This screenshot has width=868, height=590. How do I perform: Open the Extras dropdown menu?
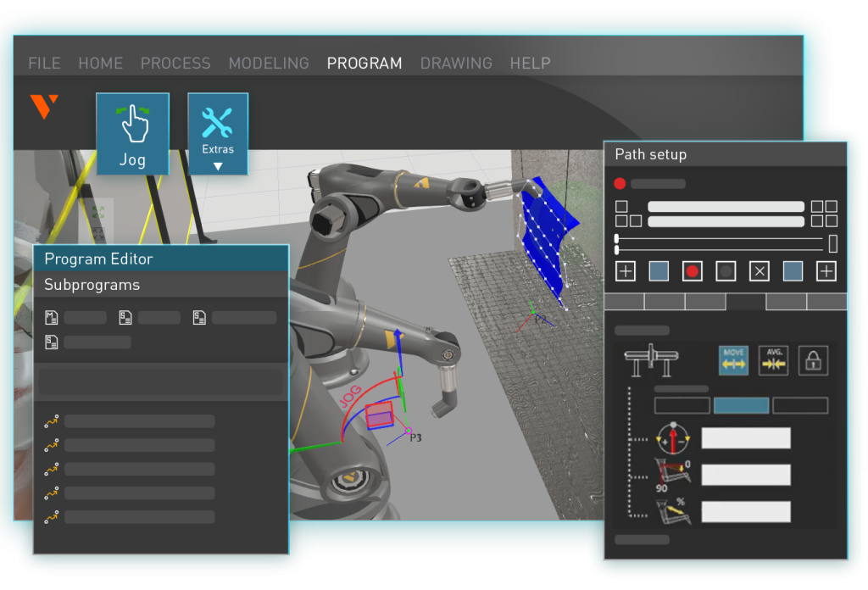point(218,133)
